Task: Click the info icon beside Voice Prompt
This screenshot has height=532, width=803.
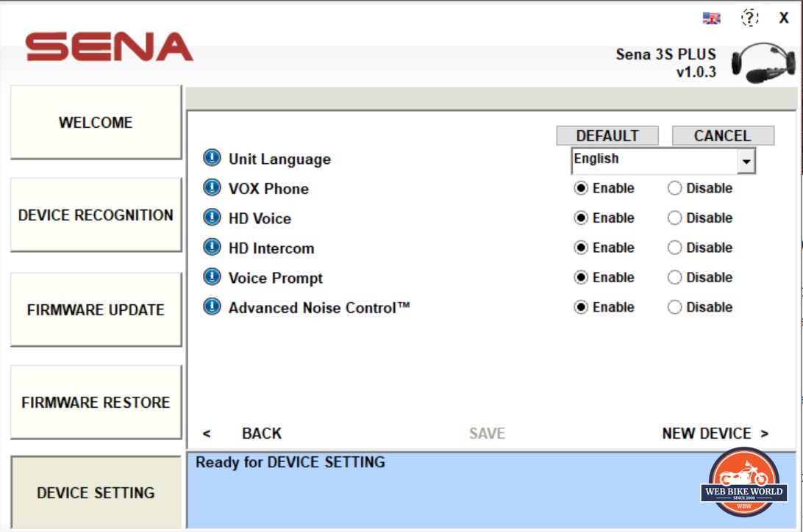Action: pyautogui.click(x=212, y=277)
